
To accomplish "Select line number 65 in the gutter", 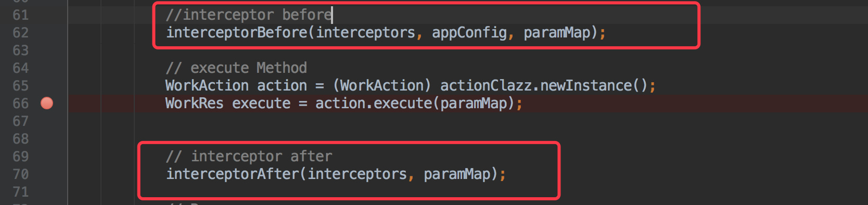I will tap(21, 86).
